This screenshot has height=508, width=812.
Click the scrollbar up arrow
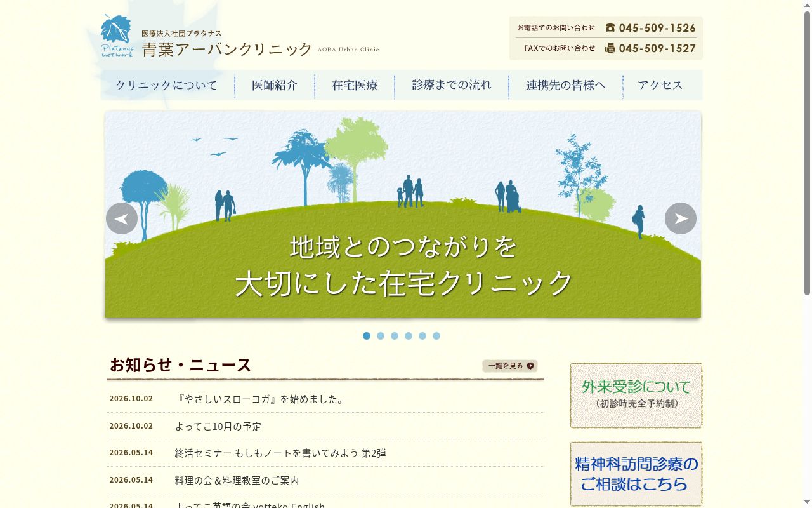(807, 4)
